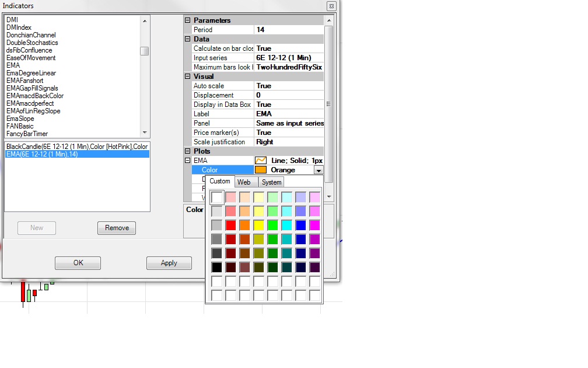Pick the bright green color swatch
Viewport: 588px width, 368px height.
(273, 225)
